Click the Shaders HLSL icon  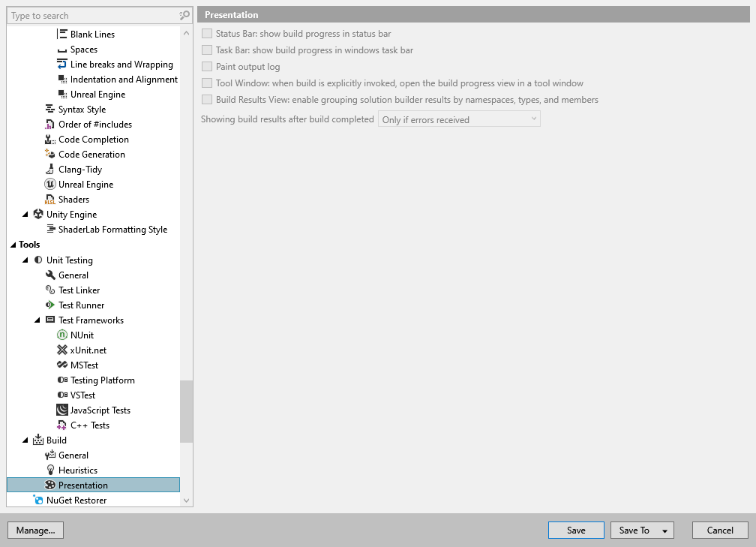coord(50,200)
